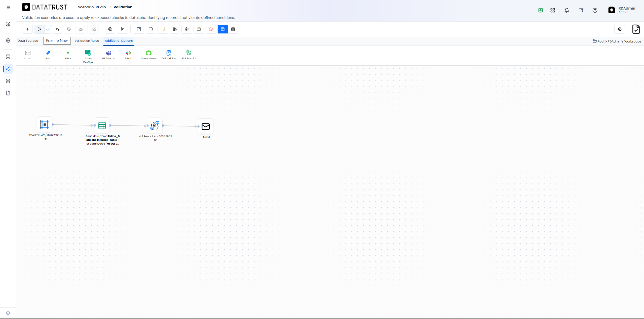The height and width of the screenshot is (319, 644).
Task: Open the git branch icon
Action: [122, 29]
